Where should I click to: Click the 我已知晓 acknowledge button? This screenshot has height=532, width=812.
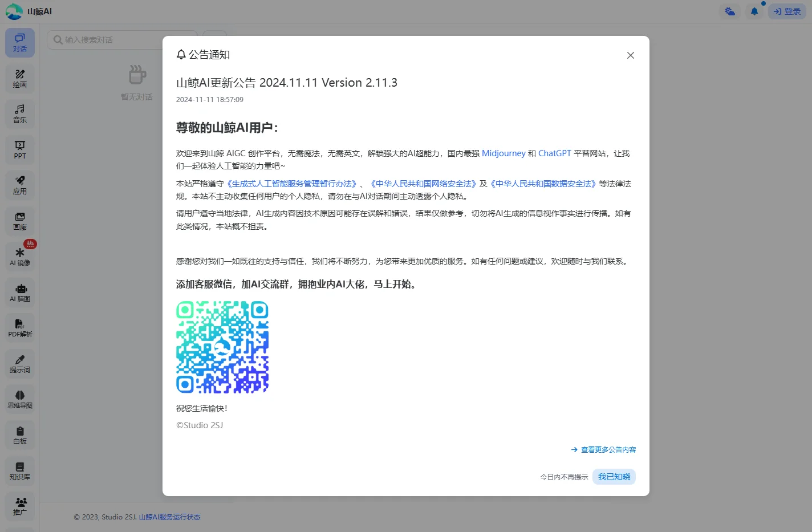[x=614, y=477]
